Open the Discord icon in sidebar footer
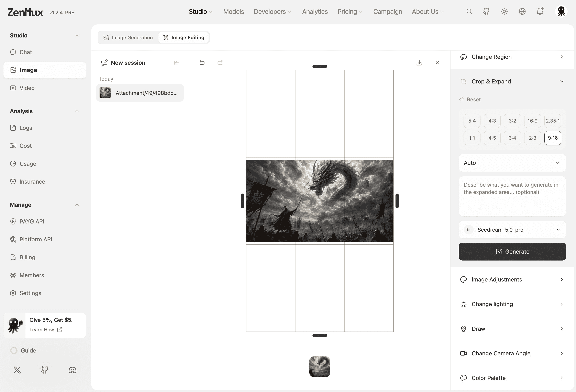This screenshot has width=576, height=392. pyautogui.click(x=72, y=370)
